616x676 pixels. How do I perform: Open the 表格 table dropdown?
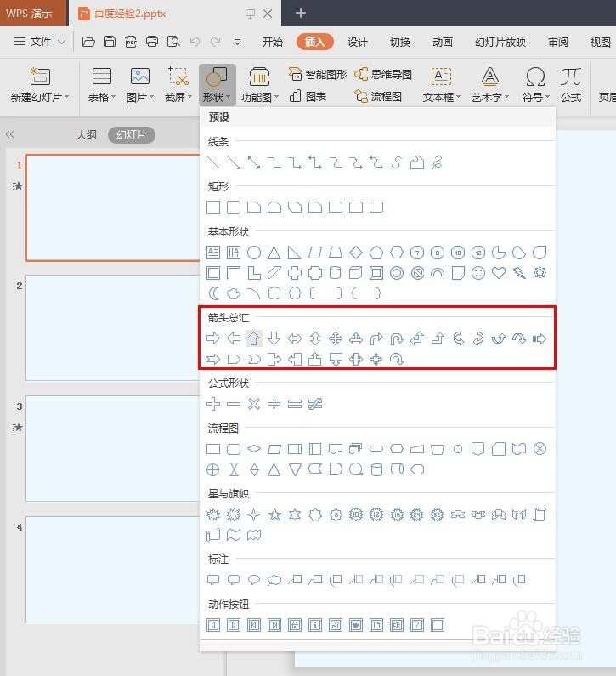pyautogui.click(x=102, y=85)
